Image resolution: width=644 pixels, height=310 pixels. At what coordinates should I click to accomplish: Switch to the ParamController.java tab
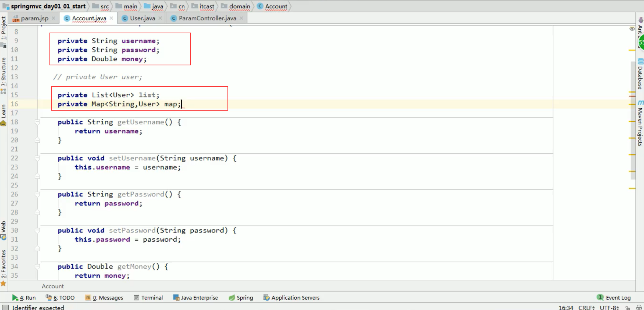207,18
